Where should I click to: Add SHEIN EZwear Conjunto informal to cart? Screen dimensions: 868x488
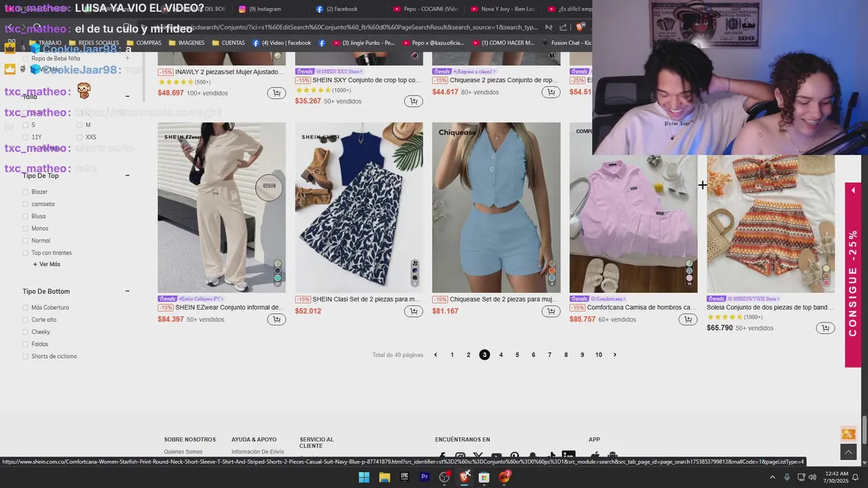(x=276, y=319)
